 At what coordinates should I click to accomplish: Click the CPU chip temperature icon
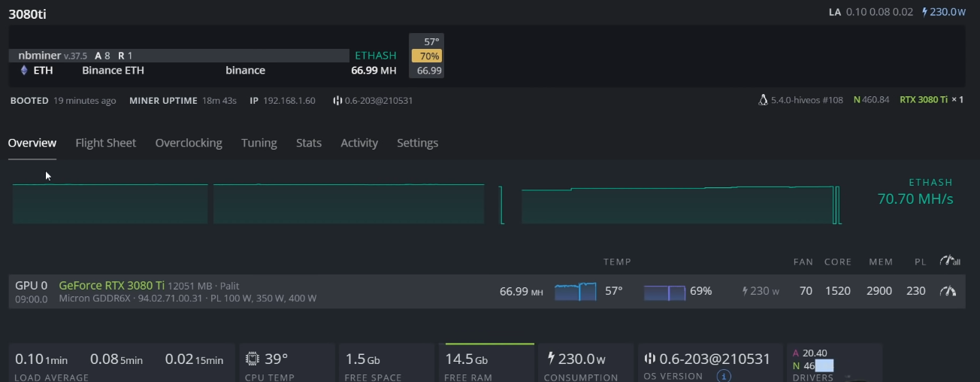253,359
